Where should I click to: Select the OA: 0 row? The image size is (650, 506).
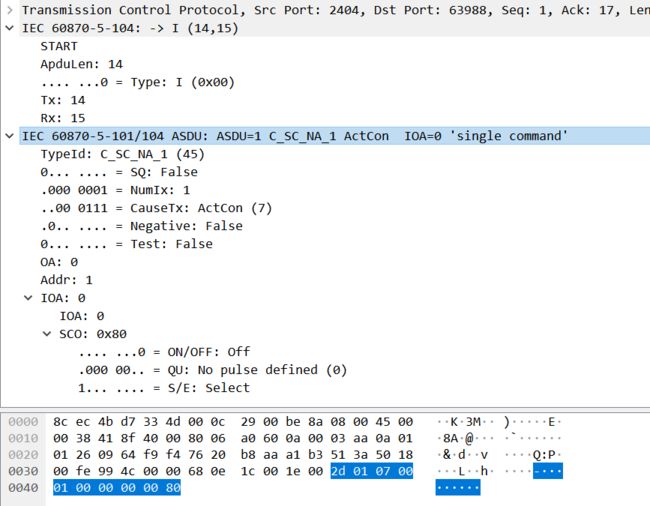(59, 262)
